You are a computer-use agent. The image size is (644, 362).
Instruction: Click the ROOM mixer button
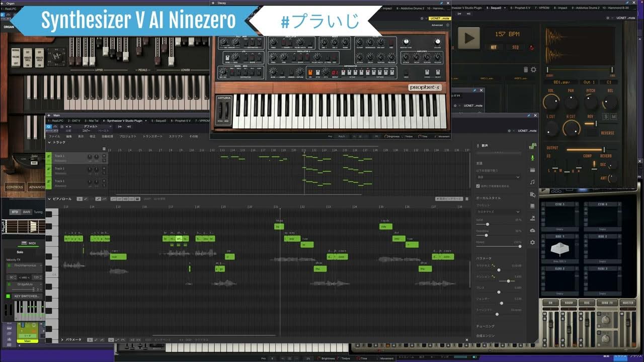(x=569, y=303)
